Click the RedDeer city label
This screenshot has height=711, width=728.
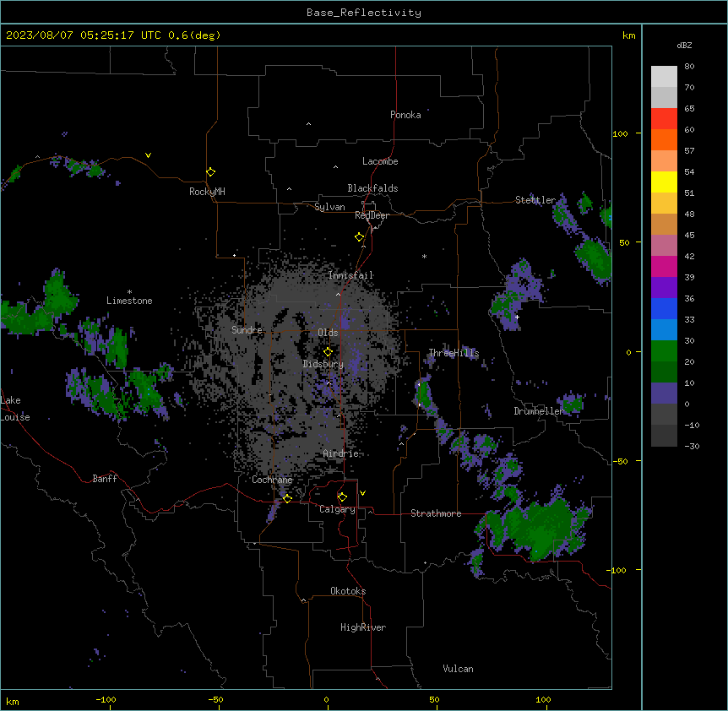click(x=372, y=215)
